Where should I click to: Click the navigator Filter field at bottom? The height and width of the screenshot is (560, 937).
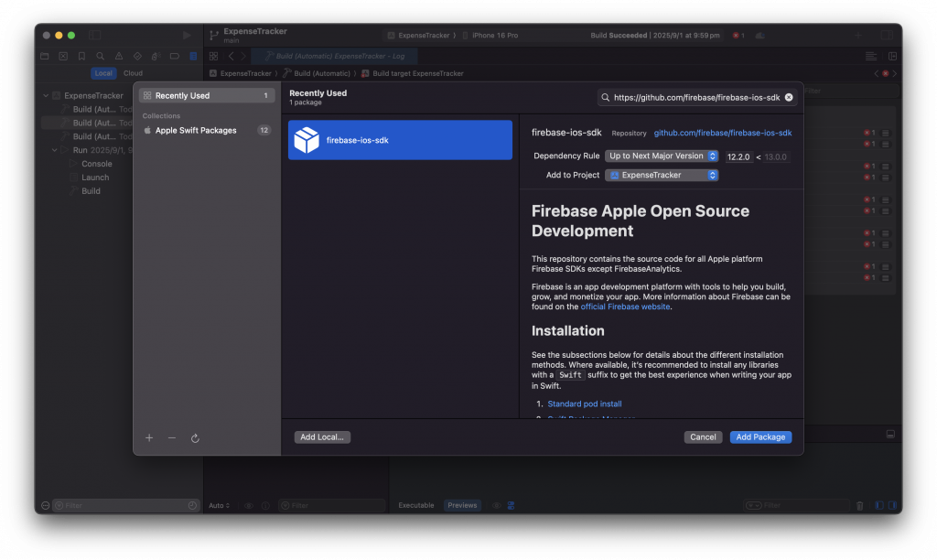125,506
